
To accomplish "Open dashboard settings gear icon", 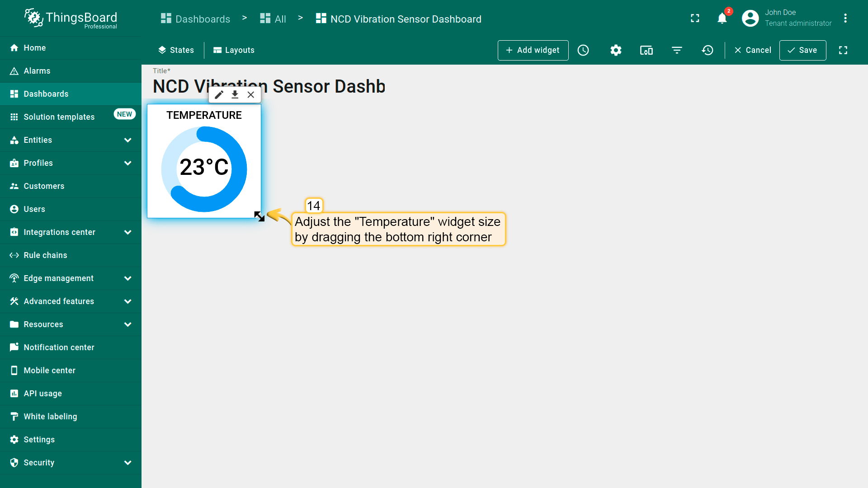I will coord(616,50).
